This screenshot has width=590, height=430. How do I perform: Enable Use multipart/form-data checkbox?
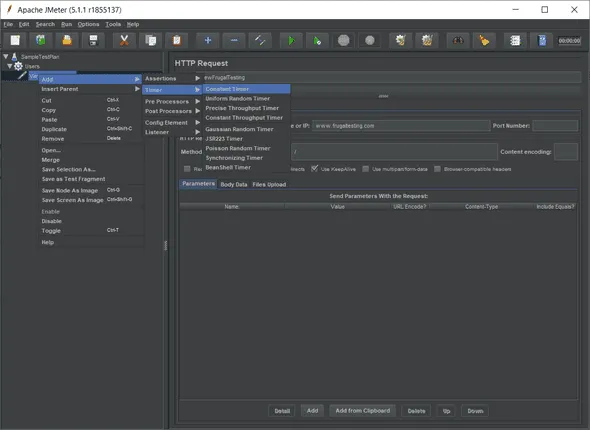[x=365, y=169]
